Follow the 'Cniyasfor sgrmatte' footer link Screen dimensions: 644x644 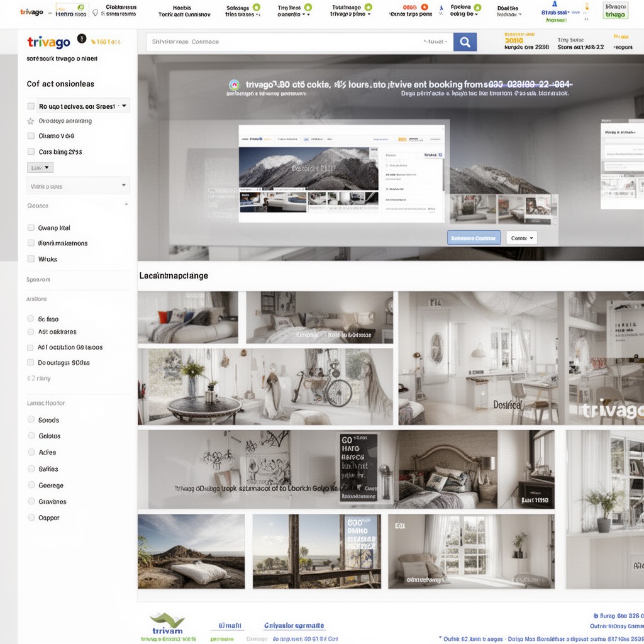(294, 626)
